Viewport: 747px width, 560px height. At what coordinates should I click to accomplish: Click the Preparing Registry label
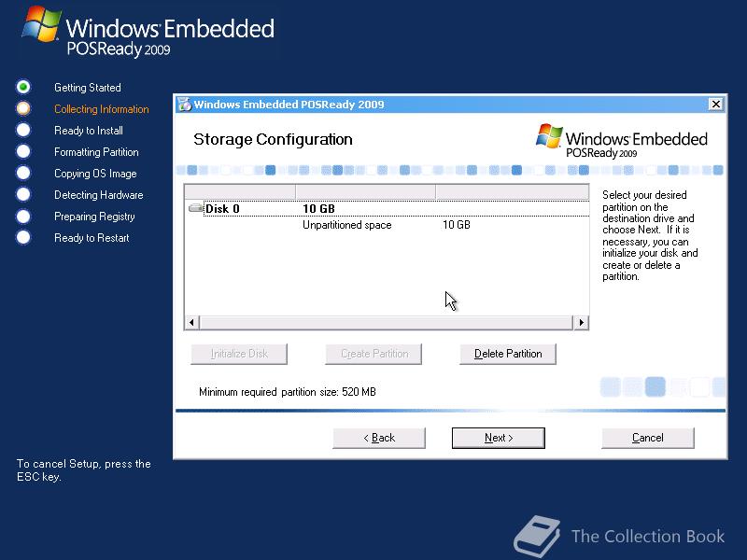point(94,217)
